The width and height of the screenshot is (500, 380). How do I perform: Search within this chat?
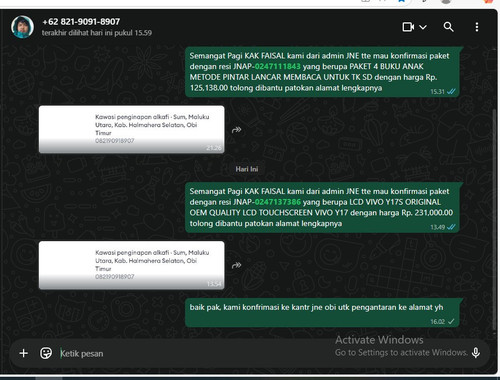coord(448,27)
